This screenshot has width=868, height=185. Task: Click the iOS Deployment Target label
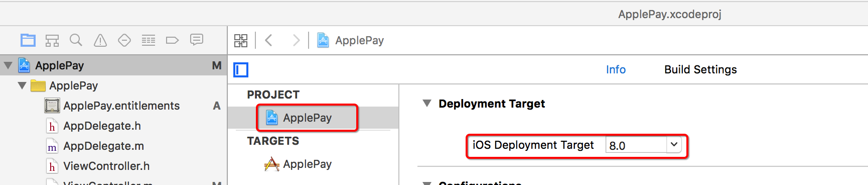pyautogui.click(x=533, y=145)
